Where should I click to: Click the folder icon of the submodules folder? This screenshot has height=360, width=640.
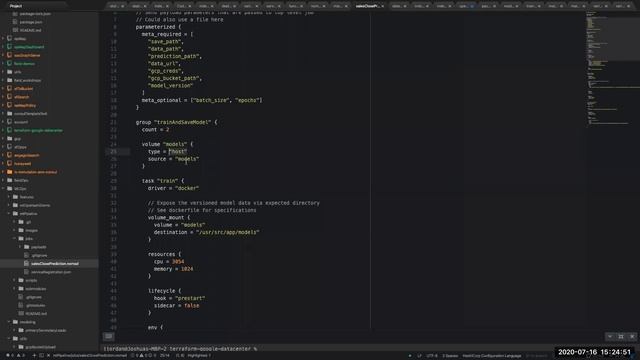(21, 289)
